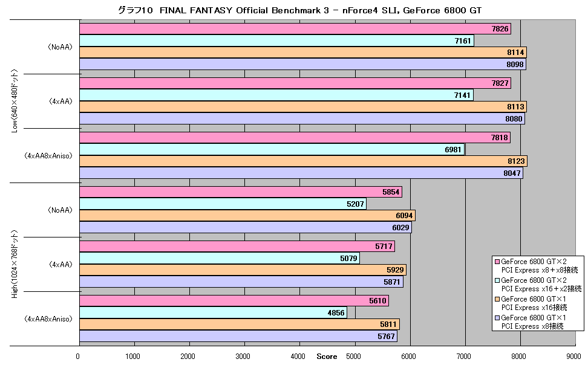This screenshot has height=365, width=588.
Task: Click legend text PCI Express x16+x2接続
Action: tap(541, 289)
